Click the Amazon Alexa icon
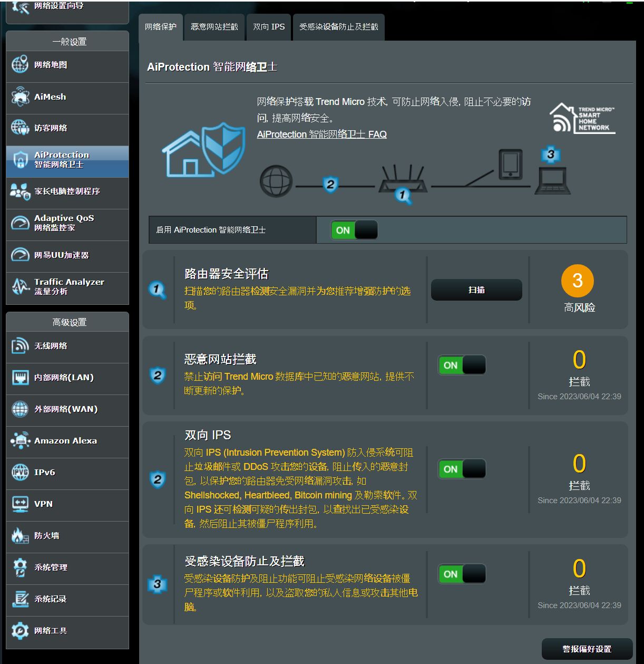 tap(20, 441)
